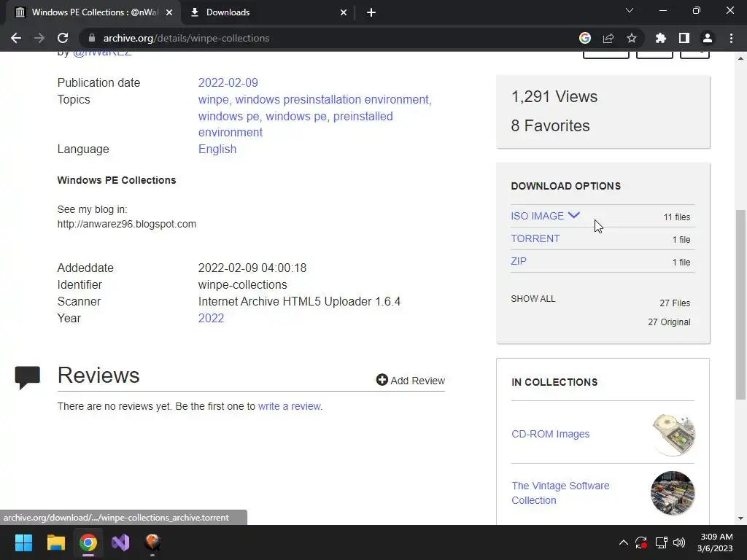Open the 2022-02-09 publication date link
The image size is (747, 560).
point(228,82)
